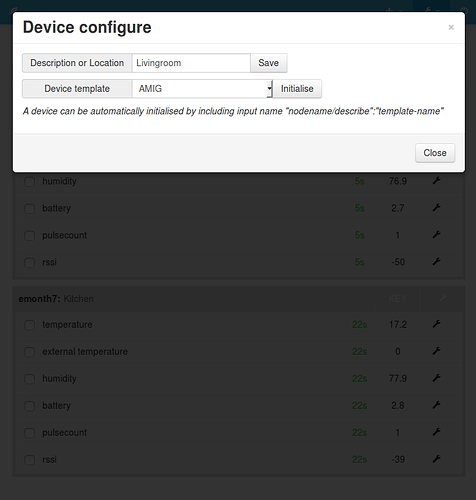
Task: Open wrench settings for rssi value -39
Action: tap(436, 459)
